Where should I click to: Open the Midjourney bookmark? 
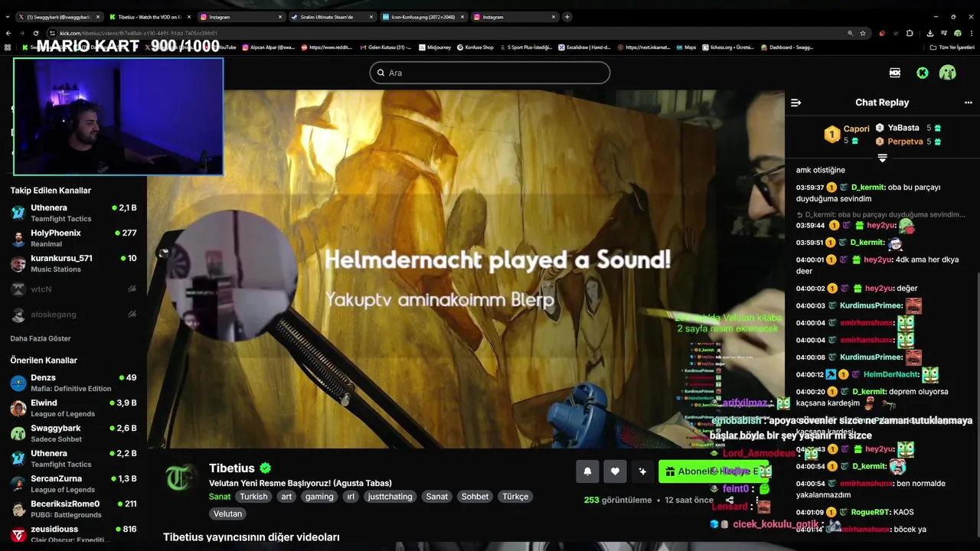pos(435,47)
